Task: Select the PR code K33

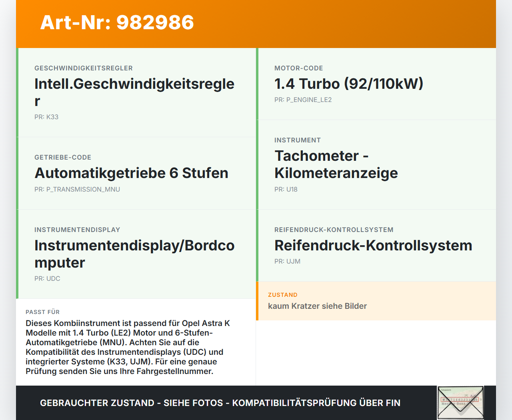Action: coord(46,117)
